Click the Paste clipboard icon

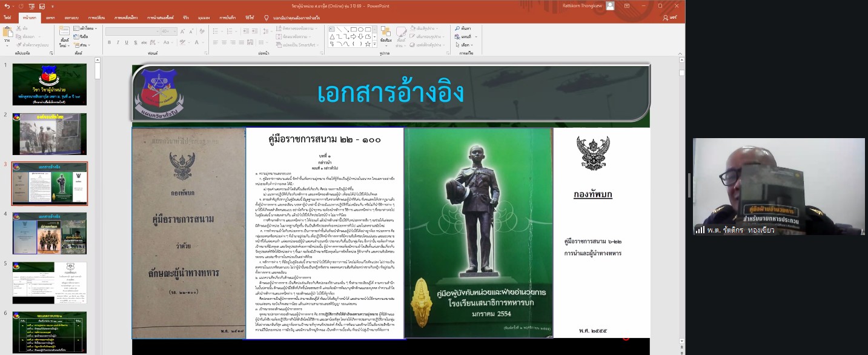click(x=7, y=33)
